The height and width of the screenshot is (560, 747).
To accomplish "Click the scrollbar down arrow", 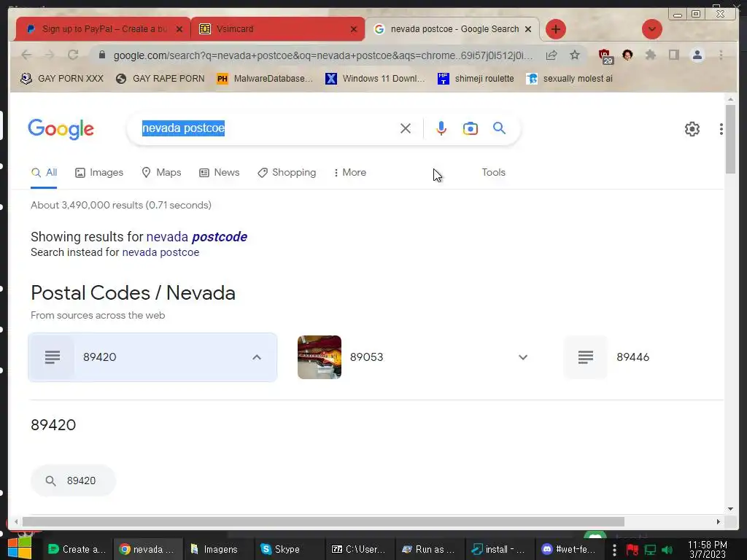I will 730,508.
